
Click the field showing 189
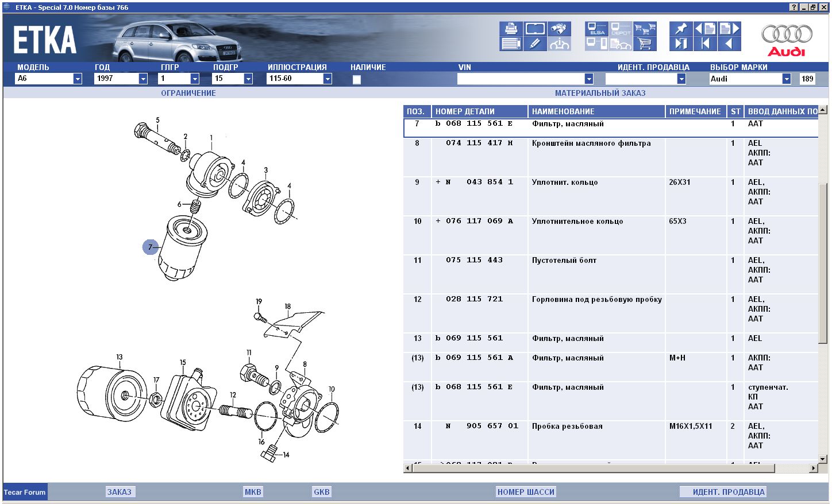click(x=808, y=79)
